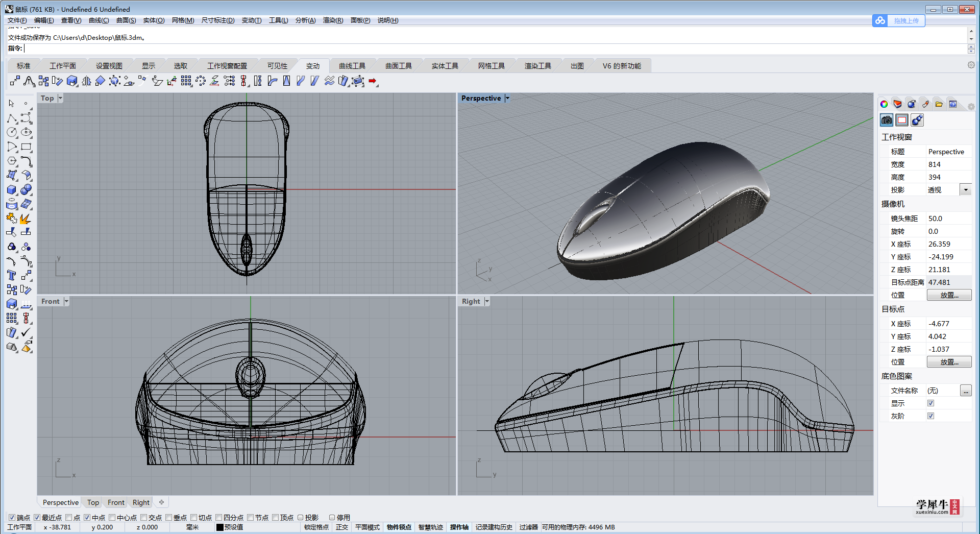980x534 pixels.
Task: Open the camera viewport properties icon
Action: (x=887, y=120)
